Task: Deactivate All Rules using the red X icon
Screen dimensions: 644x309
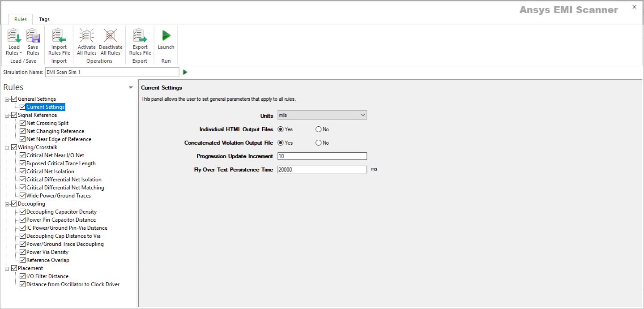Action: coord(110,40)
